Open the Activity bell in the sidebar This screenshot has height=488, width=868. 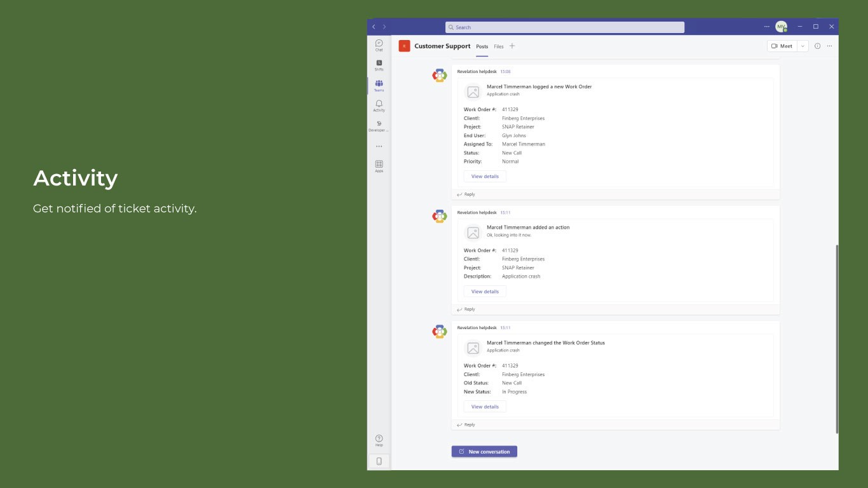coord(379,105)
